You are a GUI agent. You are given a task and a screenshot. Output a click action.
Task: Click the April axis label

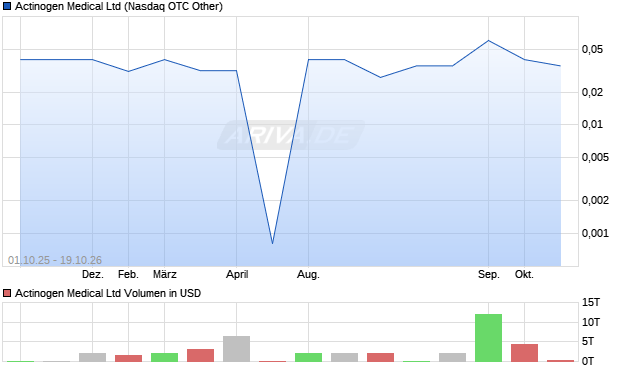237,274
